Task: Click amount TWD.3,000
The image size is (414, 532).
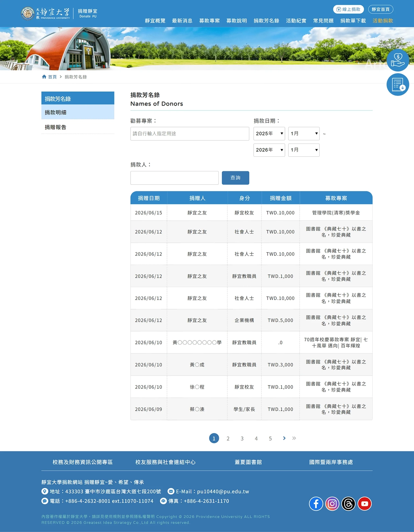Action: point(280,365)
